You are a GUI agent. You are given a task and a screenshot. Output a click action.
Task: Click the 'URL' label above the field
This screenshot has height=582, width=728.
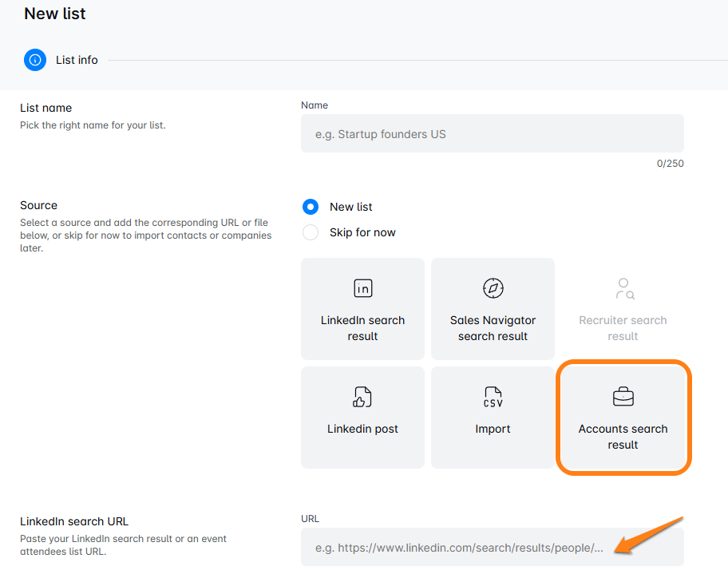point(310,519)
